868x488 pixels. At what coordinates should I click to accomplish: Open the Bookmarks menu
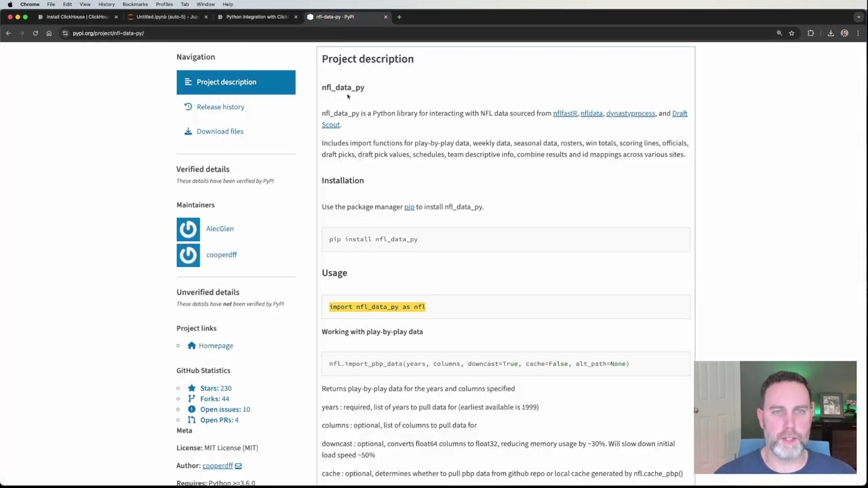click(x=135, y=4)
